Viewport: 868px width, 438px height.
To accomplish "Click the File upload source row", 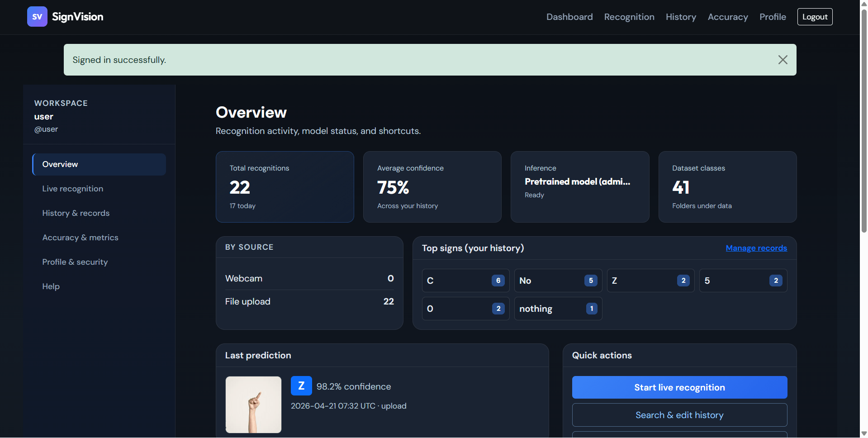I will click(x=309, y=301).
